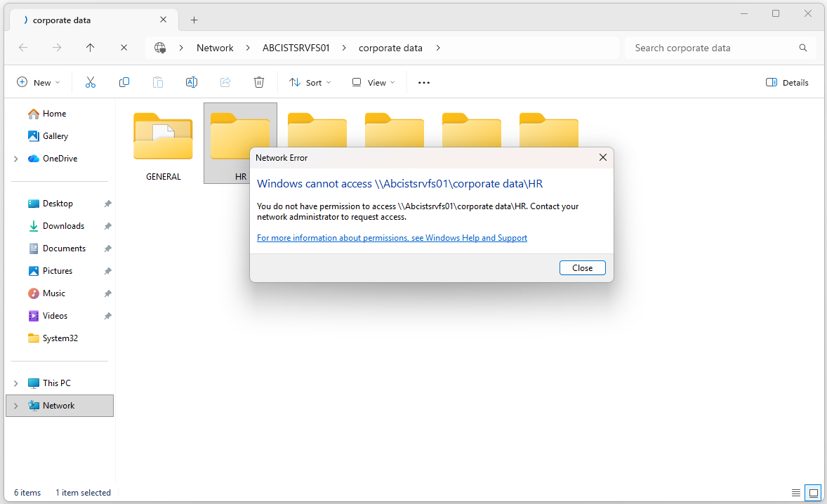Click the search magnifier icon
Viewport: 827px width, 504px height.
(x=802, y=48)
